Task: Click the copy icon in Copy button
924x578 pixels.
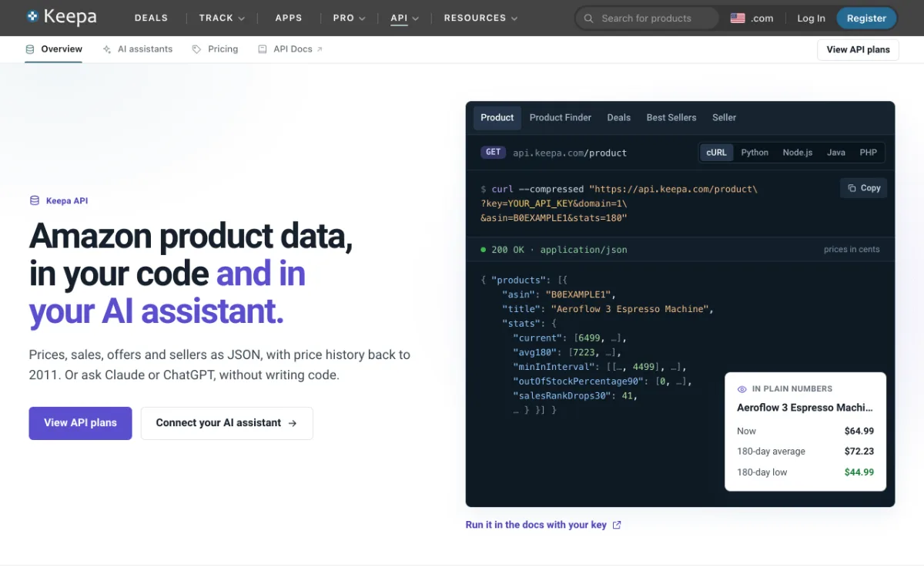Action: click(852, 188)
